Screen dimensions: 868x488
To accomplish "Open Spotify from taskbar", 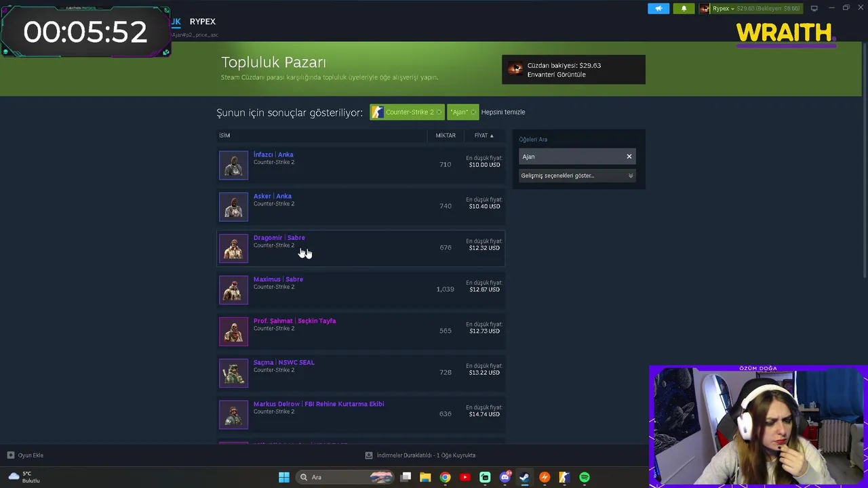I will coord(585,477).
